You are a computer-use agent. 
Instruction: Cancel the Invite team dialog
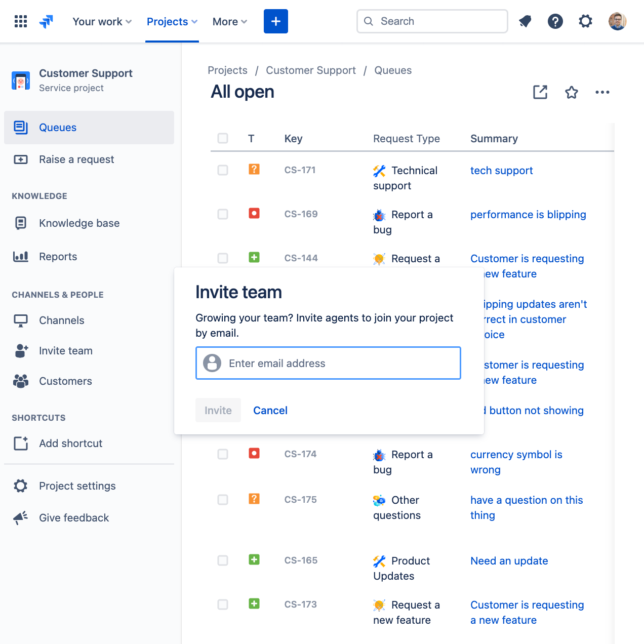pyautogui.click(x=270, y=411)
